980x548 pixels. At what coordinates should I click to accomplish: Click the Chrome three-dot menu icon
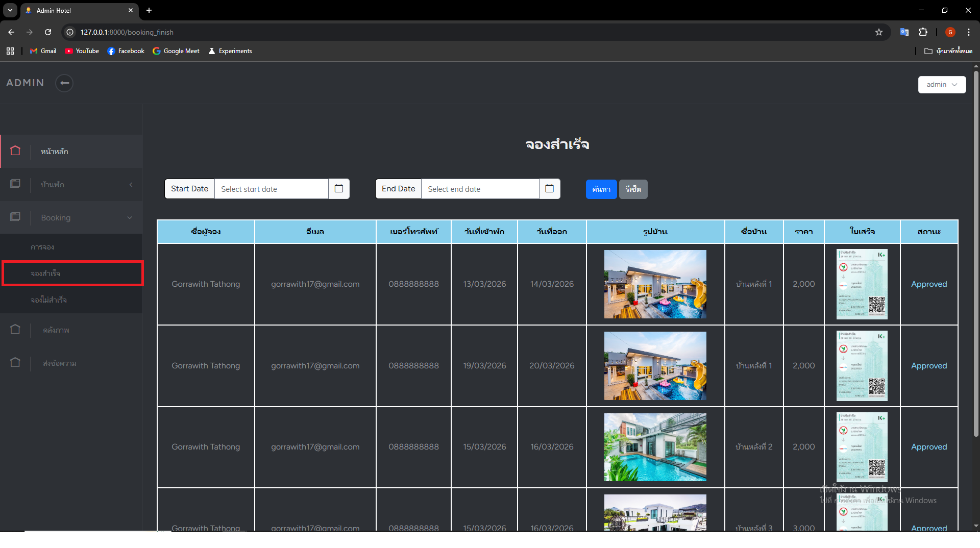pyautogui.click(x=969, y=32)
